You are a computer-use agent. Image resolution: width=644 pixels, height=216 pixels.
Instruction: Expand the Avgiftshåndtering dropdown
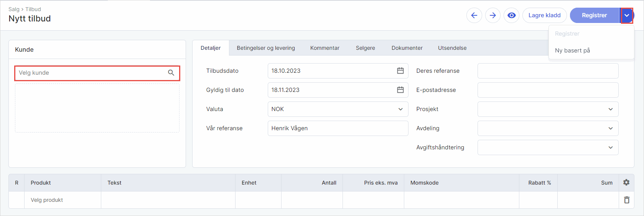(610, 147)
